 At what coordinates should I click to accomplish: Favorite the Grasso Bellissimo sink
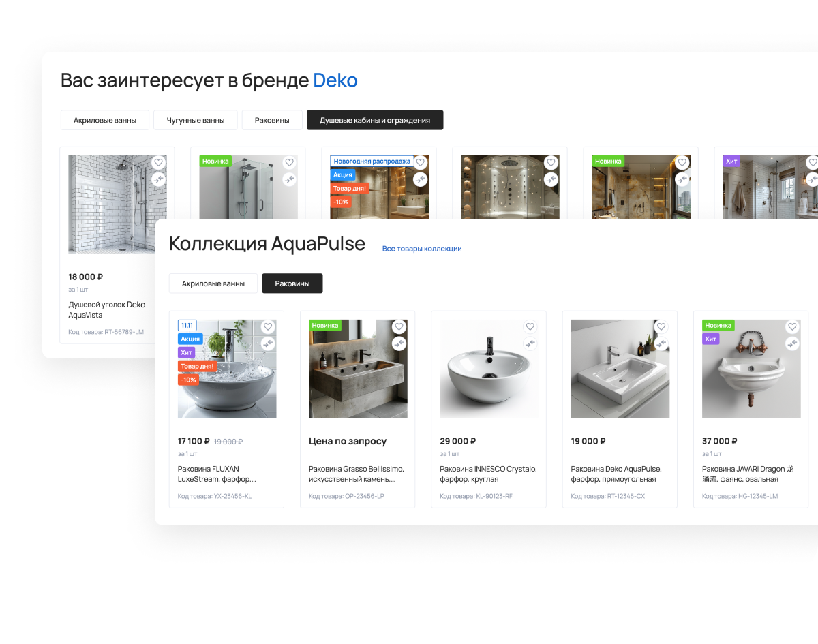click(x=399, y=327)
